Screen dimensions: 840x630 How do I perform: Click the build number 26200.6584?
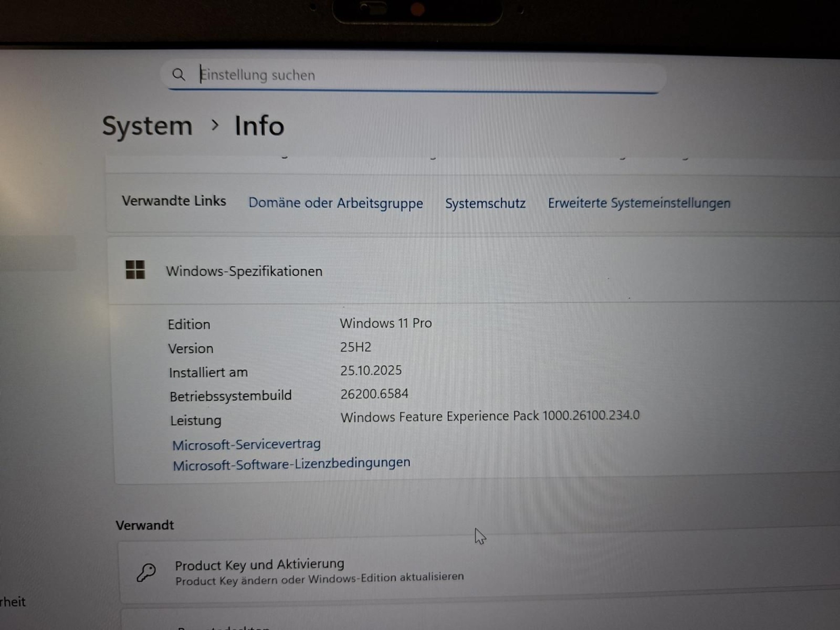(x=374, y=394)
